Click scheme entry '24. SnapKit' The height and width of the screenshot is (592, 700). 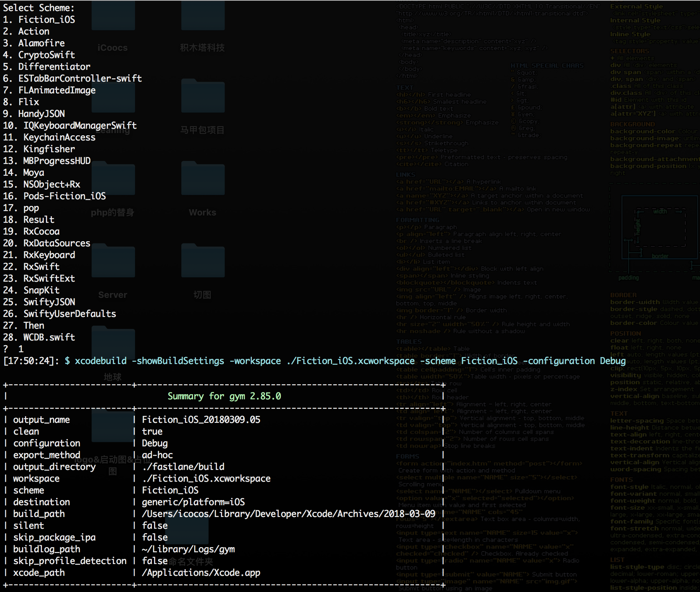click(x=31, y=290)
